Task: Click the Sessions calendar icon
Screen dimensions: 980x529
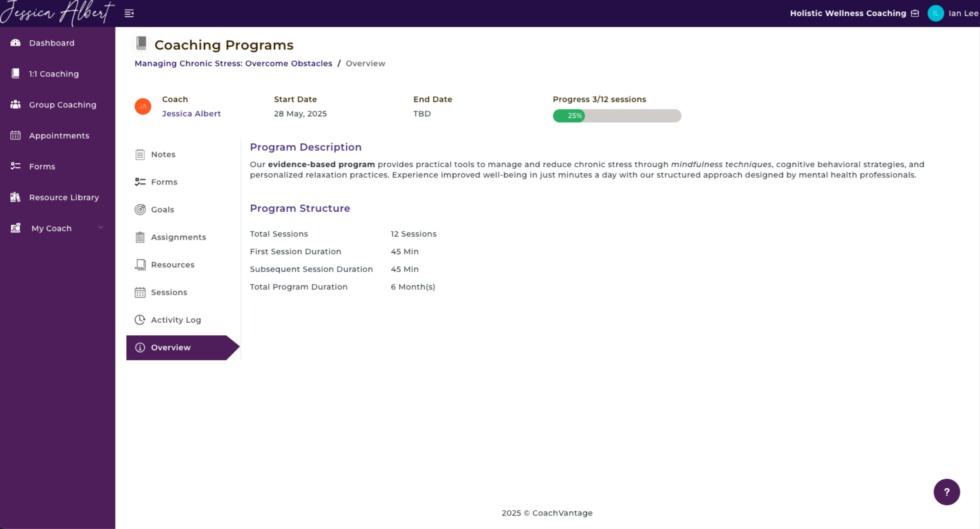Action: tap(140, 292)
